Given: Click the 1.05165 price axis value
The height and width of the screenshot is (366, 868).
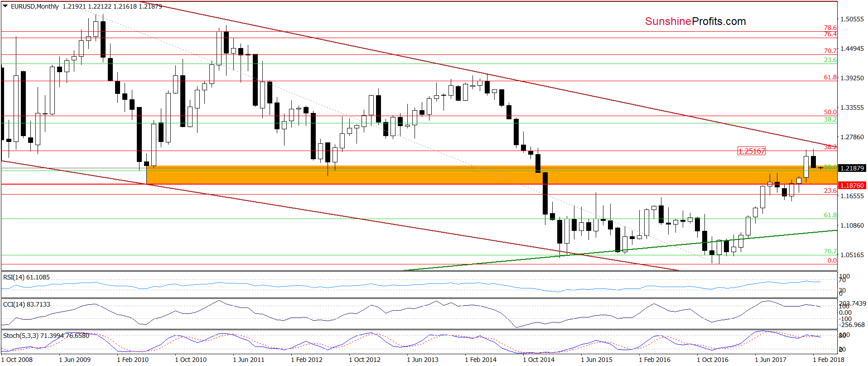Looking at the screenshot, I should pyautogui.click(x=852, y=255).
